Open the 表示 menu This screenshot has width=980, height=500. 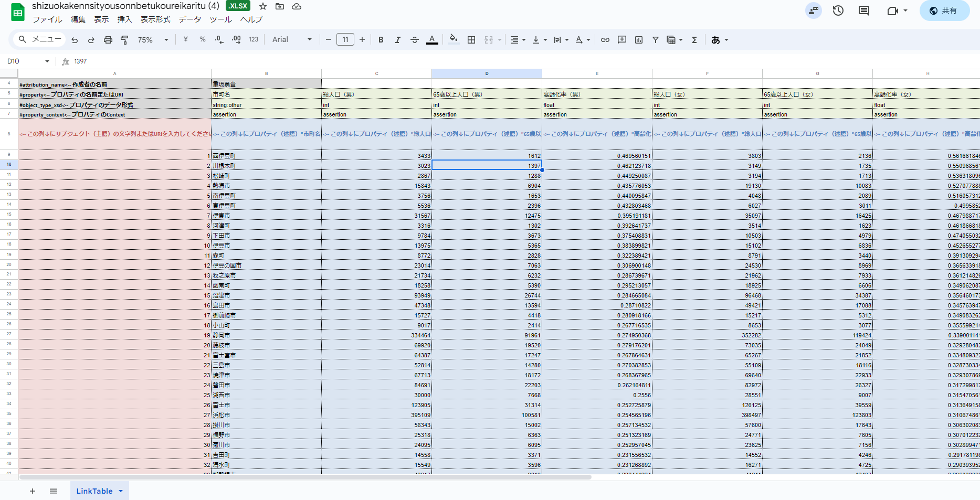(101, 19)
